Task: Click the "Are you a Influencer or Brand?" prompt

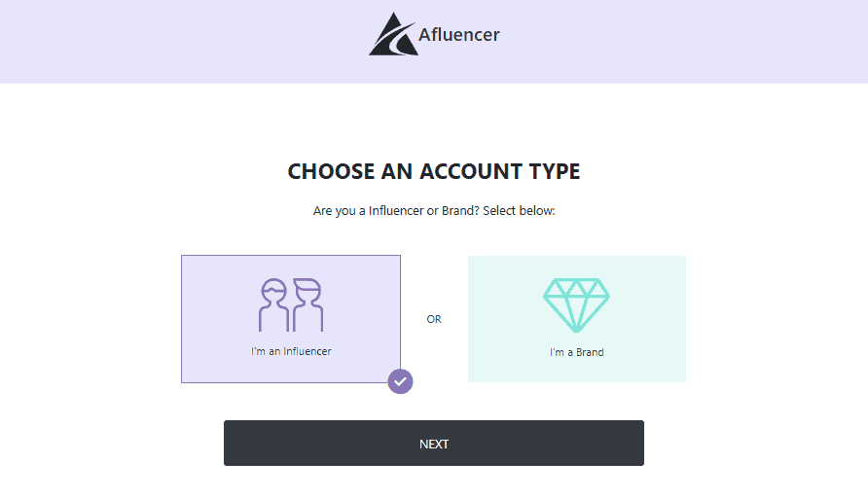Action: tap(434, 210)
